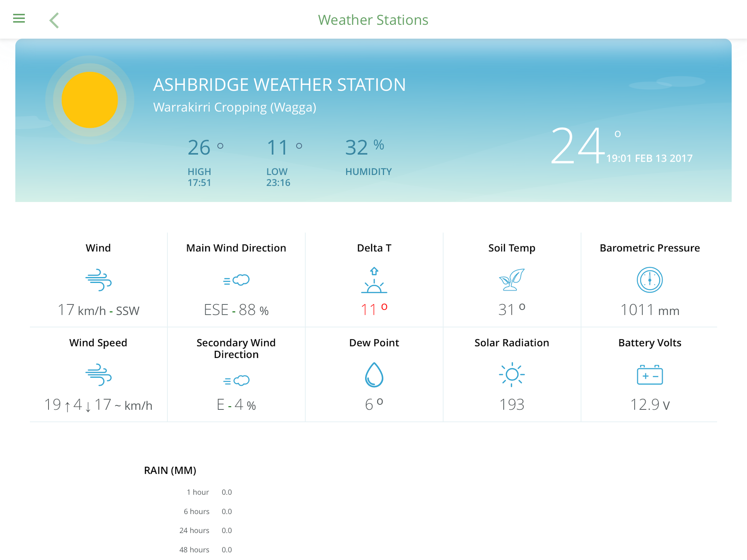Tap the Wind gust icon
Image resolution: width=747 pixels, height=560 pixels.
[98, 280]
